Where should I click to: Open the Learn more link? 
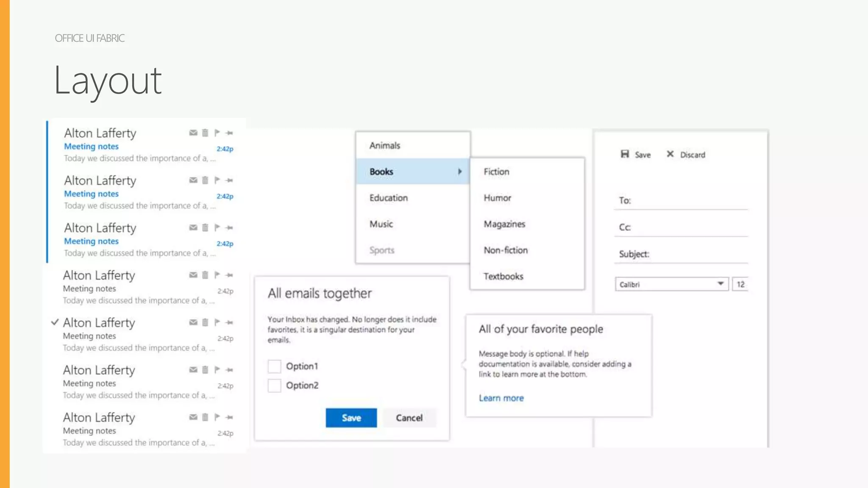click(501, 398)
